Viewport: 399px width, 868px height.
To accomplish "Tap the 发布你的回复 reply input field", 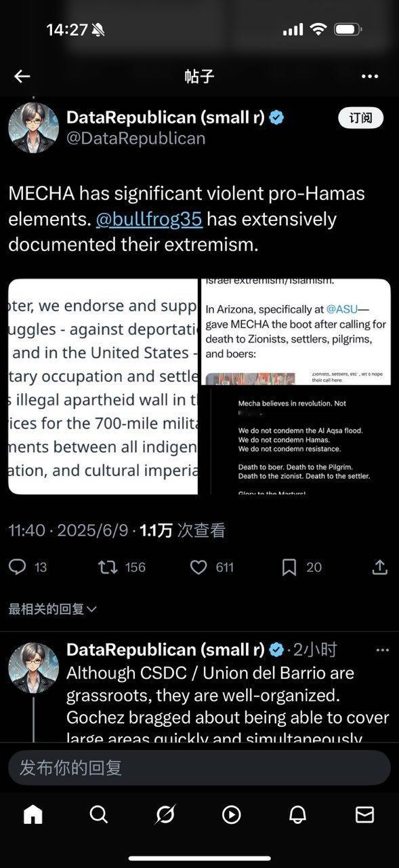I will (x=199, y=768).
